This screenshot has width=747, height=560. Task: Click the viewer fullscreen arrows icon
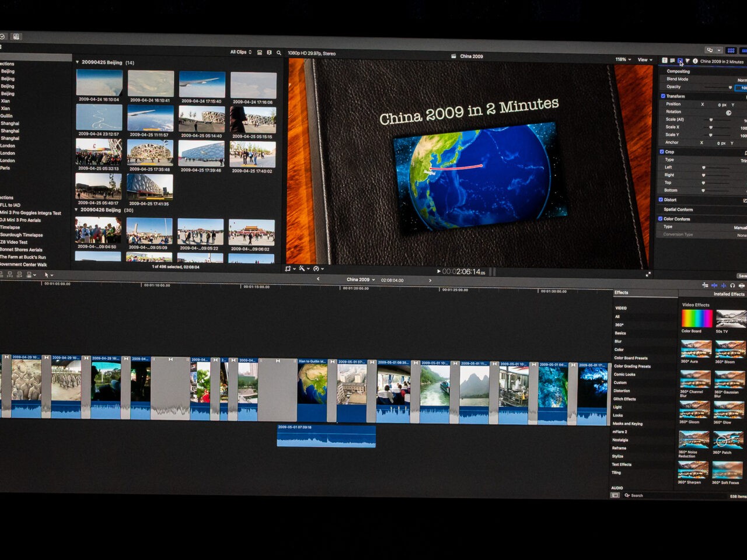click(x=648, y=274)
